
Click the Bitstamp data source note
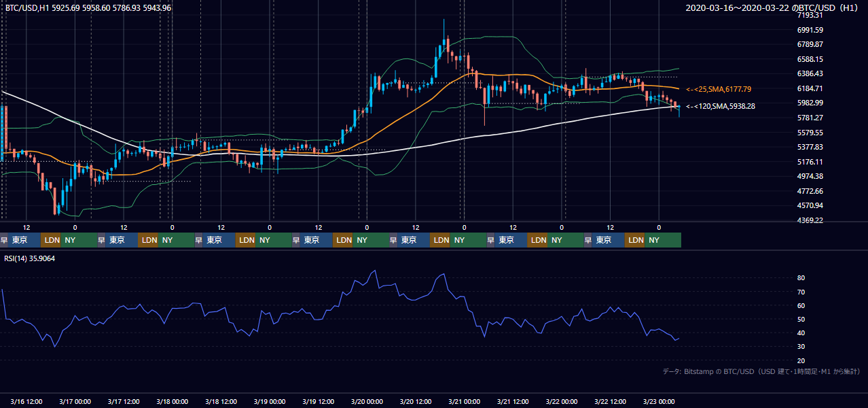coord(761,371)
